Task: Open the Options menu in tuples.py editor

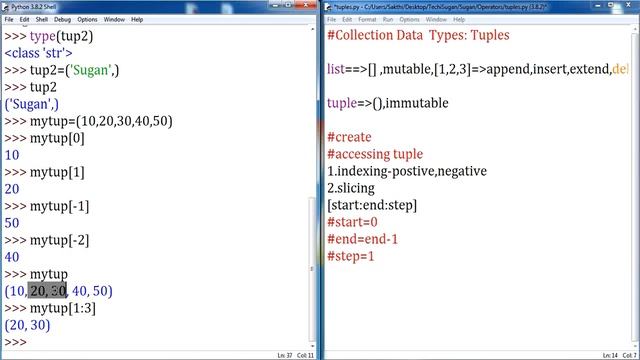Action: pyautogui.click(x=409, y=20)
